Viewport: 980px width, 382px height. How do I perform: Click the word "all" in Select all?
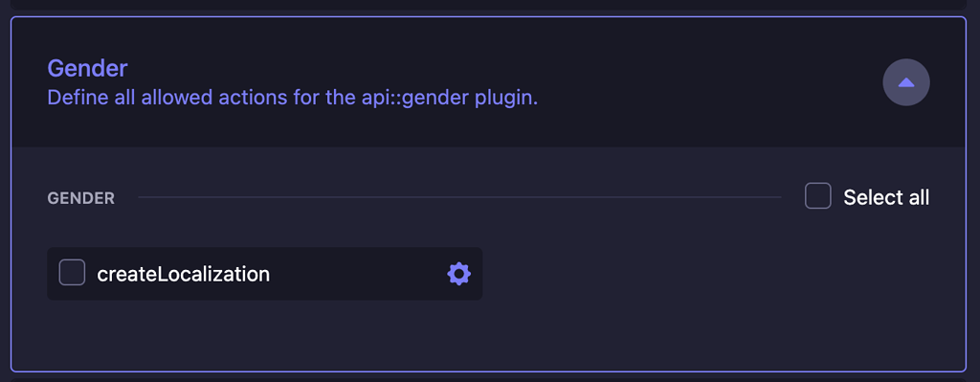(915, 197)
